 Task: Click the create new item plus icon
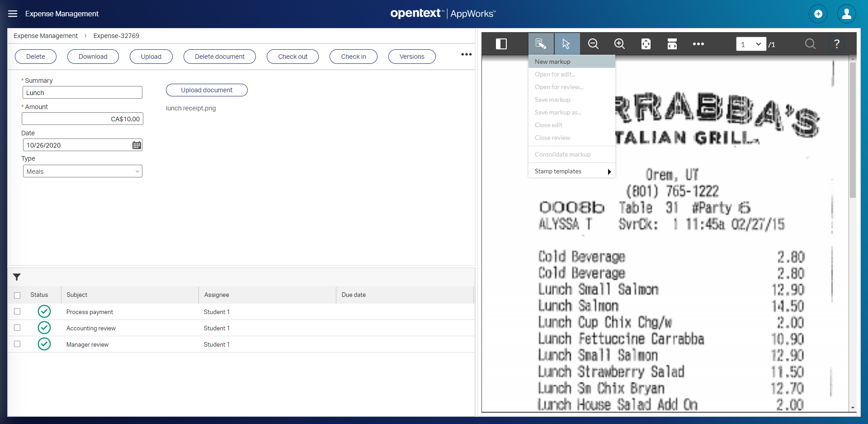(x=818, y=14)
